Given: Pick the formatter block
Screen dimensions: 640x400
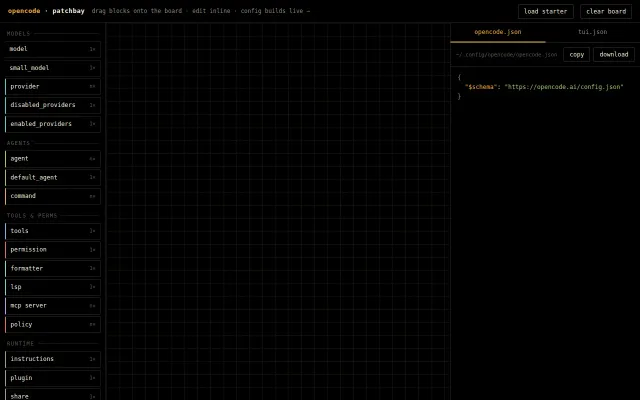Looking at the screenshot, I should (53, 269).
